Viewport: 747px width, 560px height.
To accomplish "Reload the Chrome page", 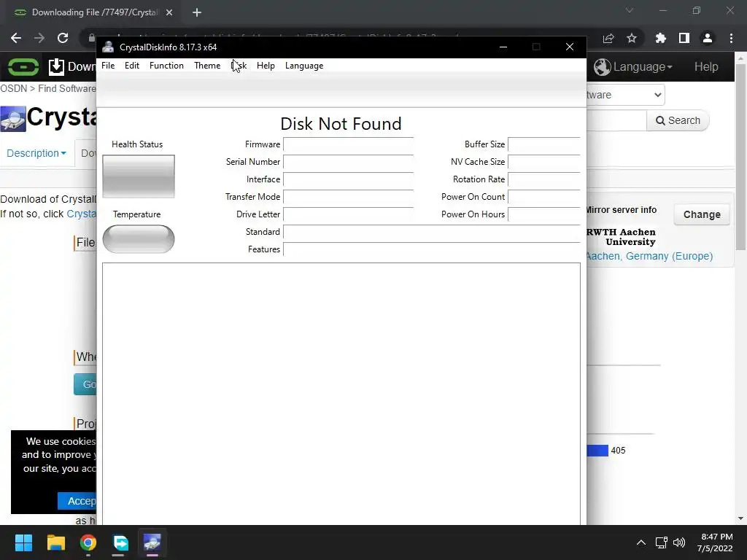I will (x=63, y=38).
